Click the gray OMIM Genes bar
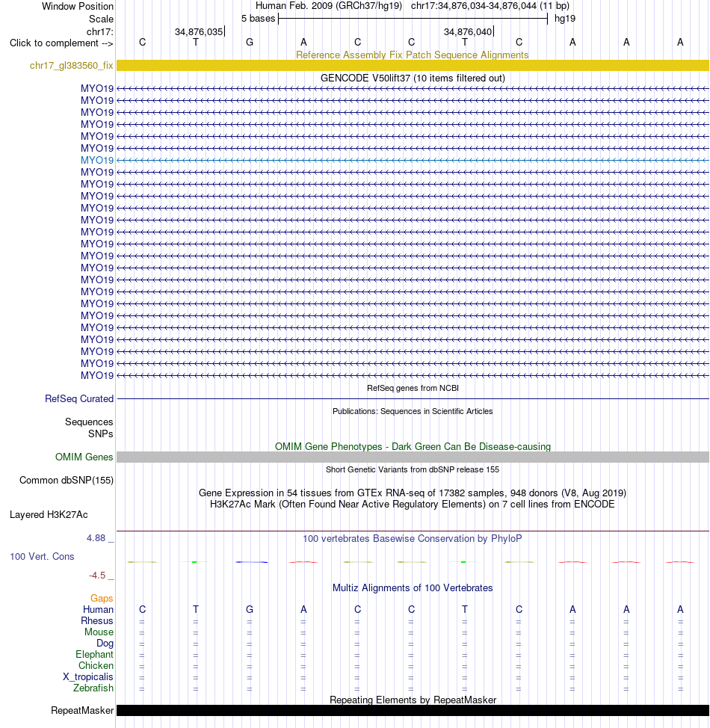The width and height of the screenshot is (710, 728). 413,457
